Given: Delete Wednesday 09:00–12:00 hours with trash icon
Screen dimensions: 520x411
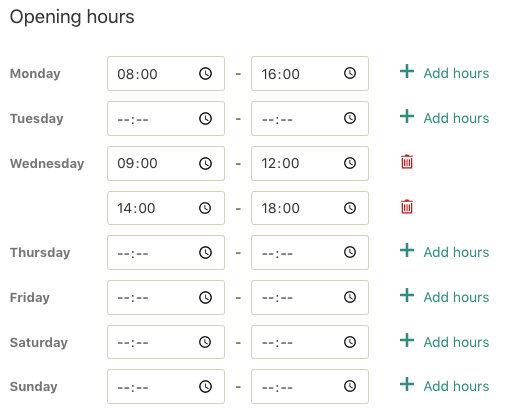Looking at the screenshot, I should coord(407,162).
